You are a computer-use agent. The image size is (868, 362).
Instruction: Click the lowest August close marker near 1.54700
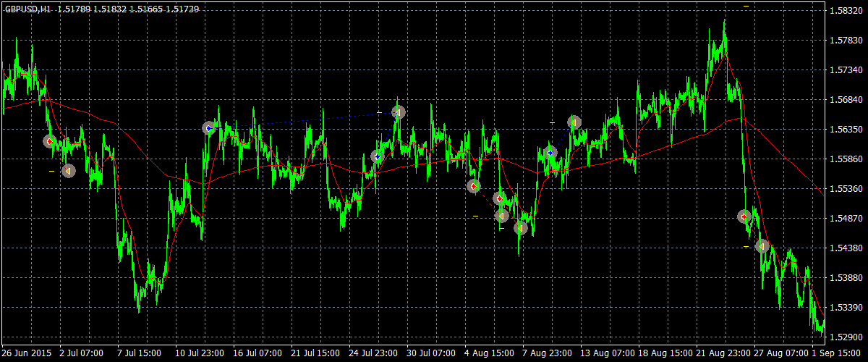click(x=520, y=228)
